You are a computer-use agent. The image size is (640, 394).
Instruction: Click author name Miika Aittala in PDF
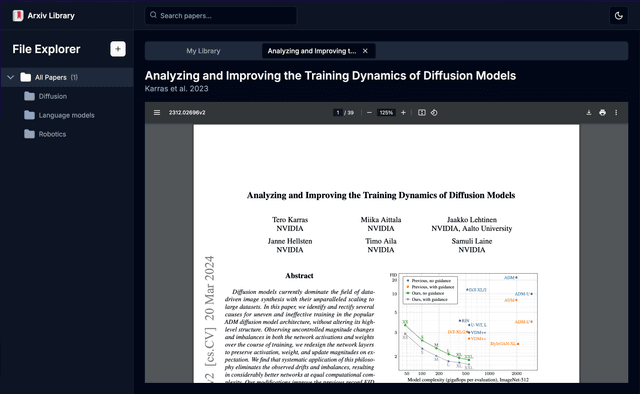pyautogui.click(x=381, y=220)
